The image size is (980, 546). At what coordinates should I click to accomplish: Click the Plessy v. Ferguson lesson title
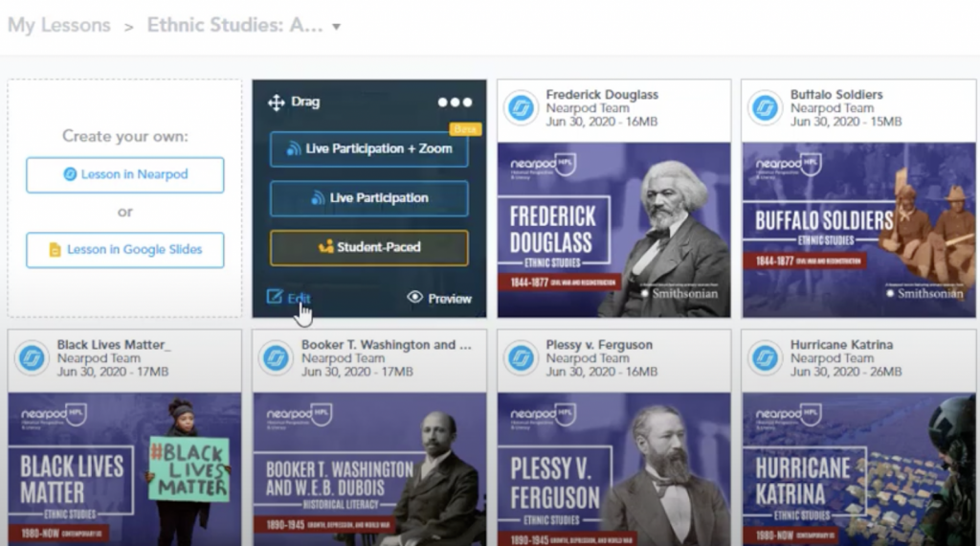[599, 345]
